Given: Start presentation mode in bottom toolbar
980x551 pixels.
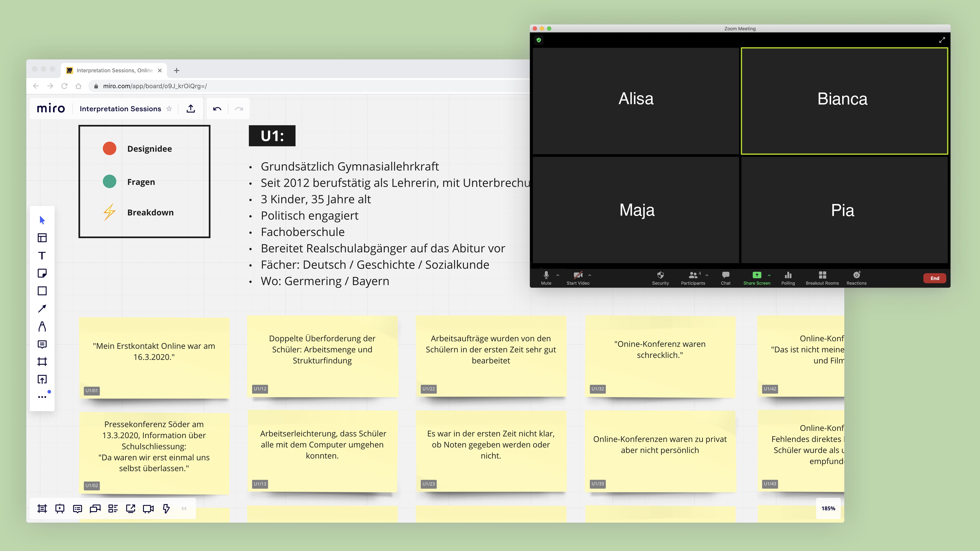Looking at the screenshot, I should click(x=60, y=508).
